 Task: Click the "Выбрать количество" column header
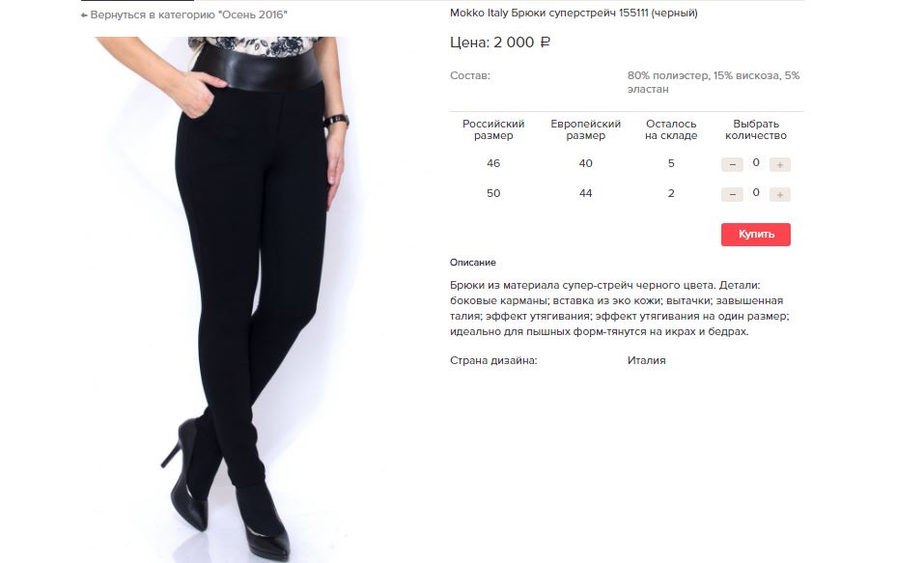point(756,129)
